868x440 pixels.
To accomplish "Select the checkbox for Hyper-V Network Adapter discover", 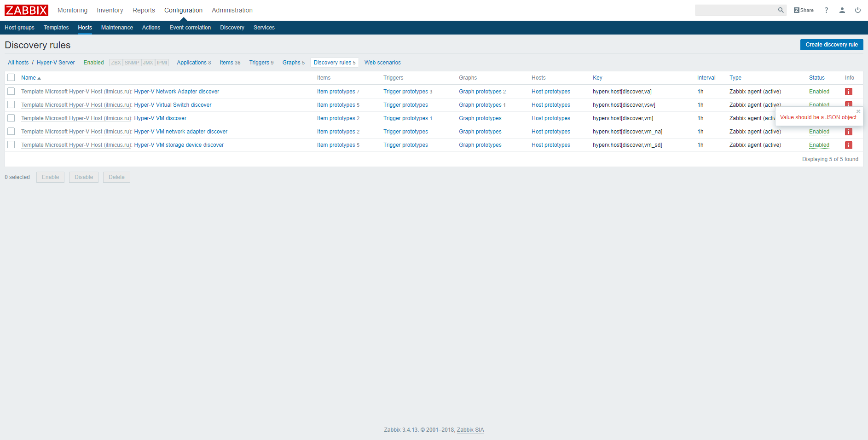I will 11,92.
